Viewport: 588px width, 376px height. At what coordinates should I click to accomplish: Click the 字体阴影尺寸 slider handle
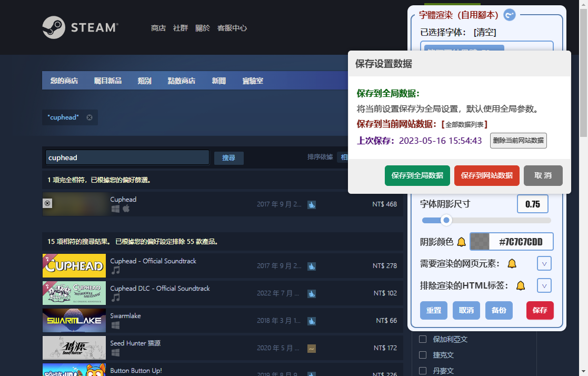point(447,220)
